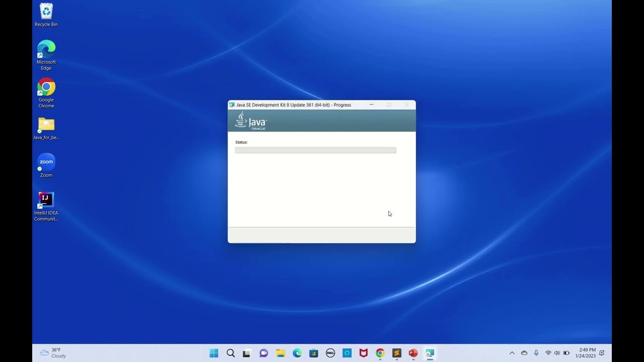Click the microphone tray icon
The height and width of the screenshot is (362, 644).
click(536, 353)
